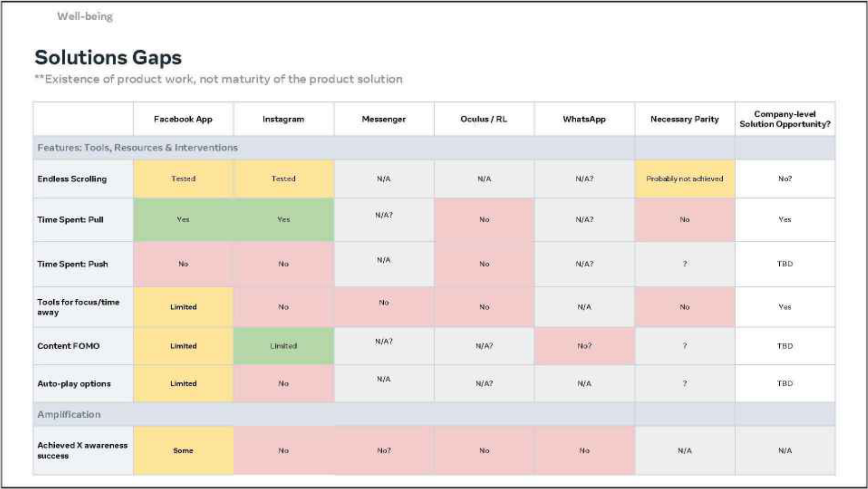Click "Tested" under Facebook App for Endless Scrolling

[183, 179]
